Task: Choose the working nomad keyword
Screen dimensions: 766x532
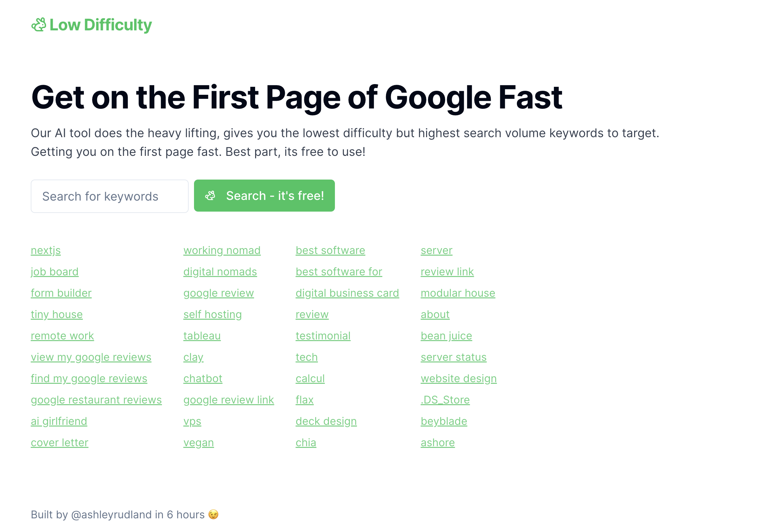Action: tap(222, 251)
